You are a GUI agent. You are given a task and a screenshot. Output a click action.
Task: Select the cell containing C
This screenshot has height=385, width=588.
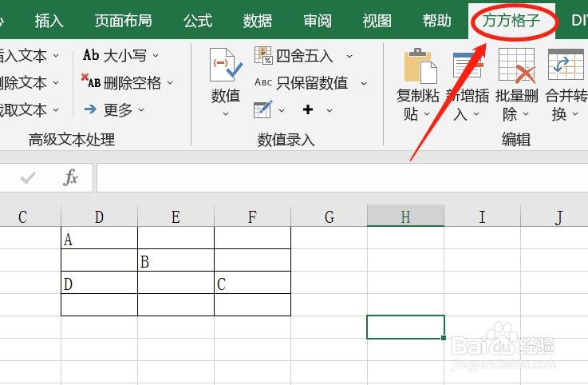point(252,283)
